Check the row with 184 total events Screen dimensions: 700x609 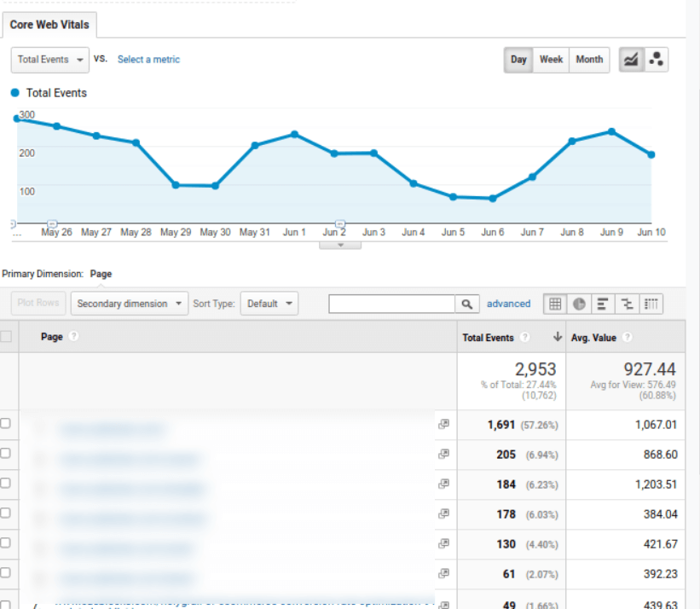coord(6,484)
